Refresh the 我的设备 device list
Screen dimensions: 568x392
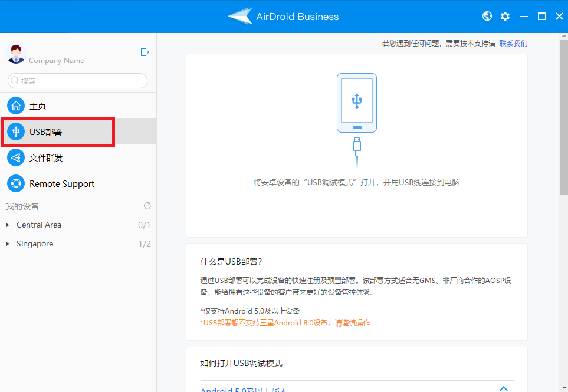tap(147, 206)
